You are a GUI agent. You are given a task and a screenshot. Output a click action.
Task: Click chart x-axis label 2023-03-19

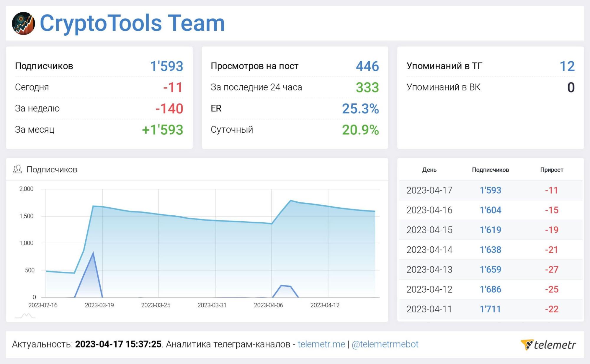point(99,305)
